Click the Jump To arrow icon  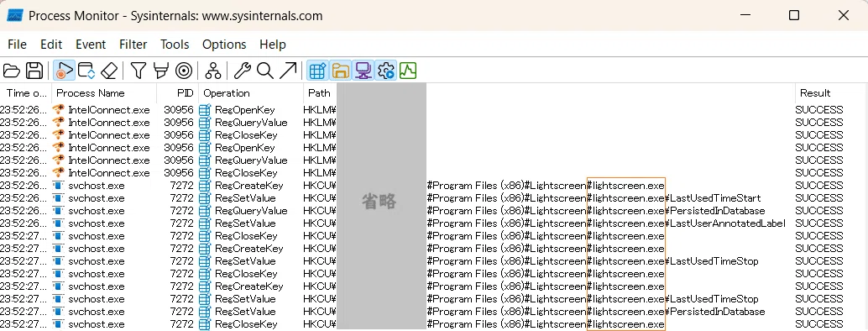(288, 71)
